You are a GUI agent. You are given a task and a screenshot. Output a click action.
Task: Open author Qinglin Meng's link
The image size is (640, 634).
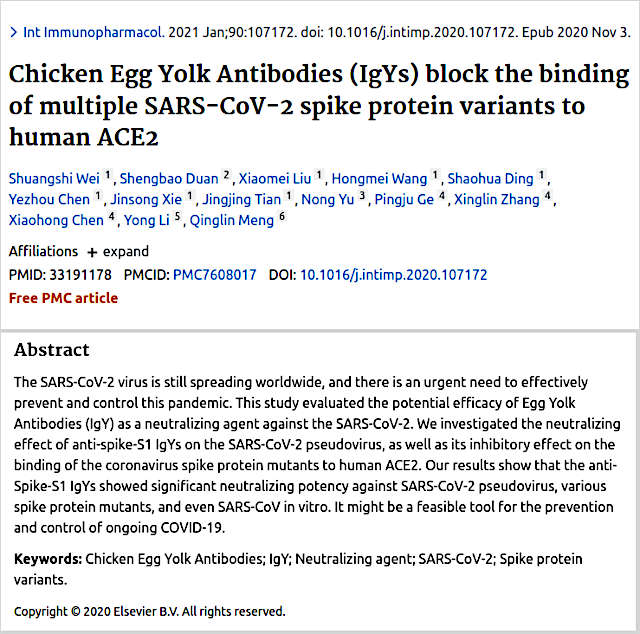coord(231,220)
